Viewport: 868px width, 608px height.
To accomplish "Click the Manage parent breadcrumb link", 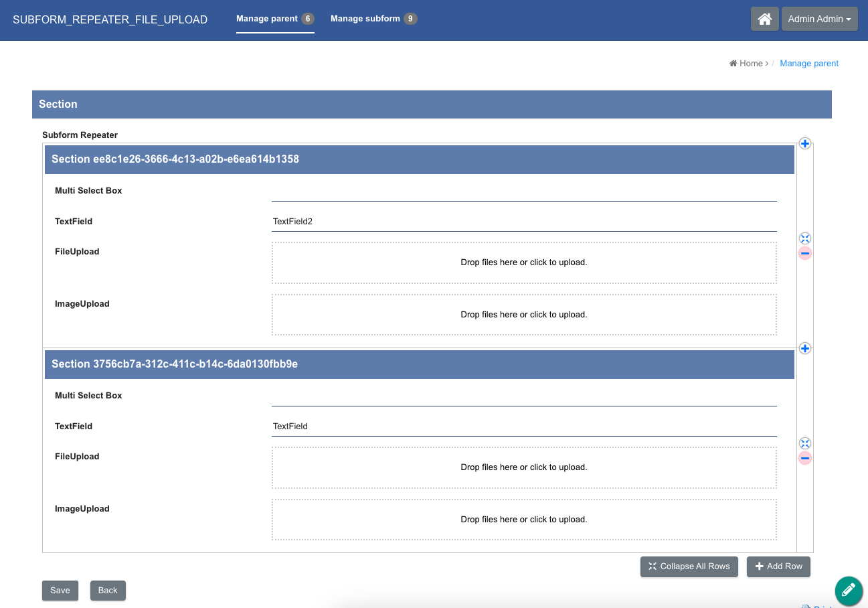I will [x=809, y=64].
